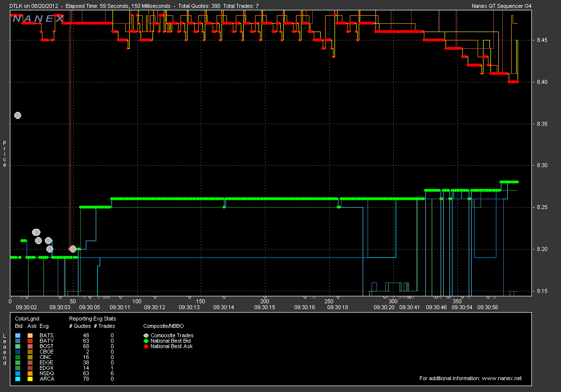Screen dimensions: 561x392
Task: Click the BOST bid color swatch
Action: point(18,346)
